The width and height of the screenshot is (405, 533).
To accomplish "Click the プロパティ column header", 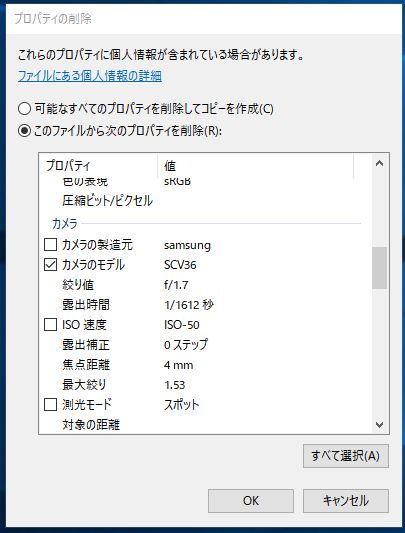I will point(98,166).
